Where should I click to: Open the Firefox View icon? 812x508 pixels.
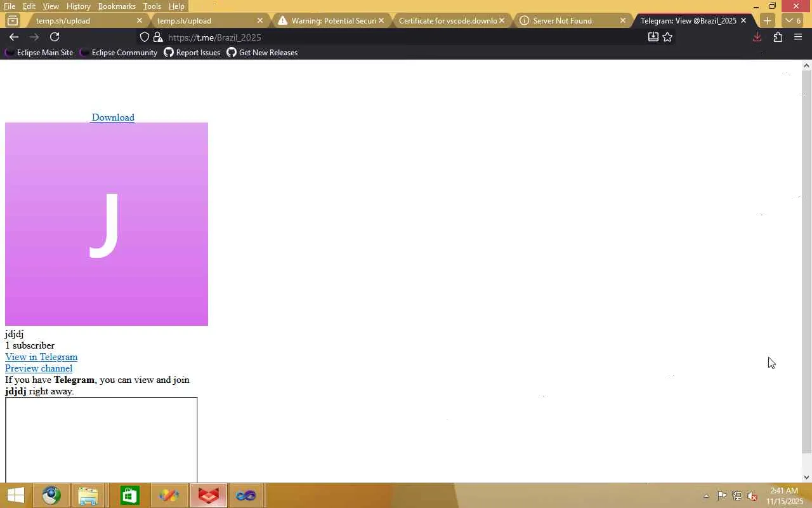coord(12,20)
